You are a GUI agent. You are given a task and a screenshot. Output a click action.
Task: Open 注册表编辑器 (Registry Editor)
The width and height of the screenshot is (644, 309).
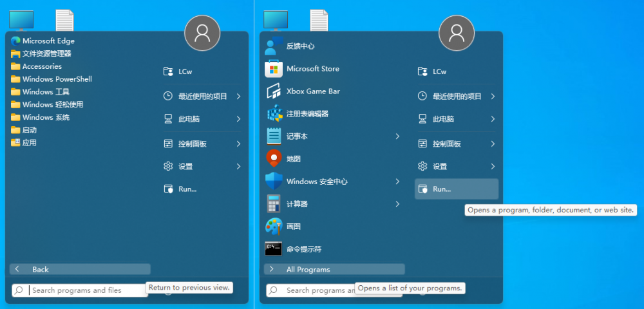click(x=334, y=114)
